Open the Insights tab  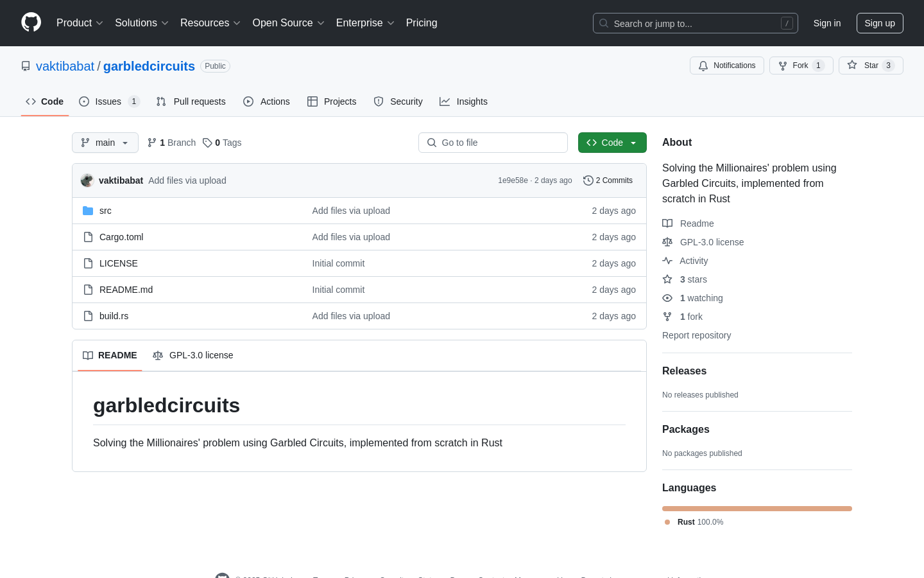point(463,101)
